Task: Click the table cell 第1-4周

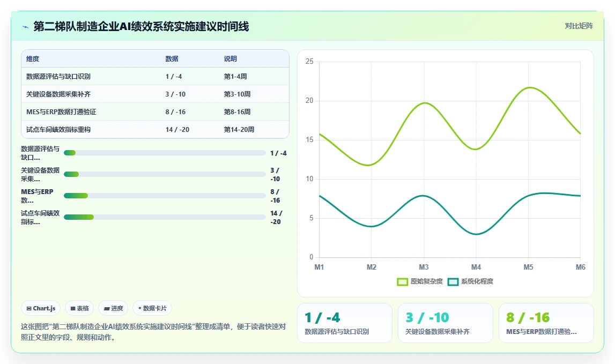Action: [235, 77]
